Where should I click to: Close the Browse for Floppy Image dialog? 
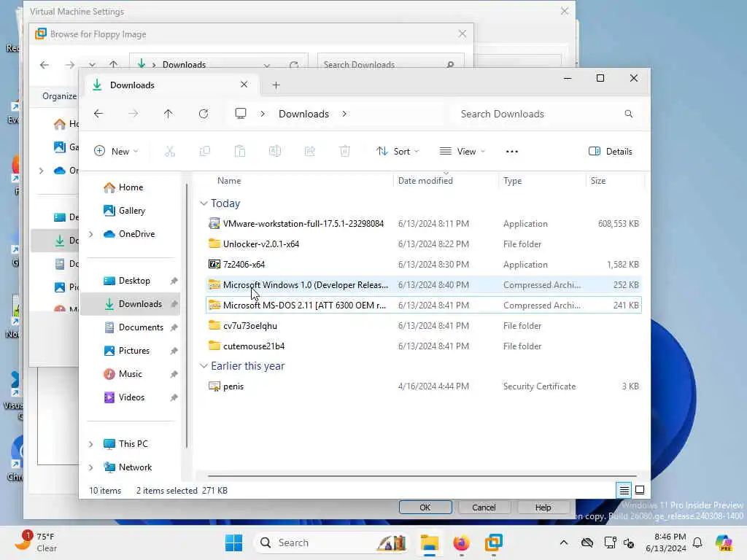coord(462,34)
